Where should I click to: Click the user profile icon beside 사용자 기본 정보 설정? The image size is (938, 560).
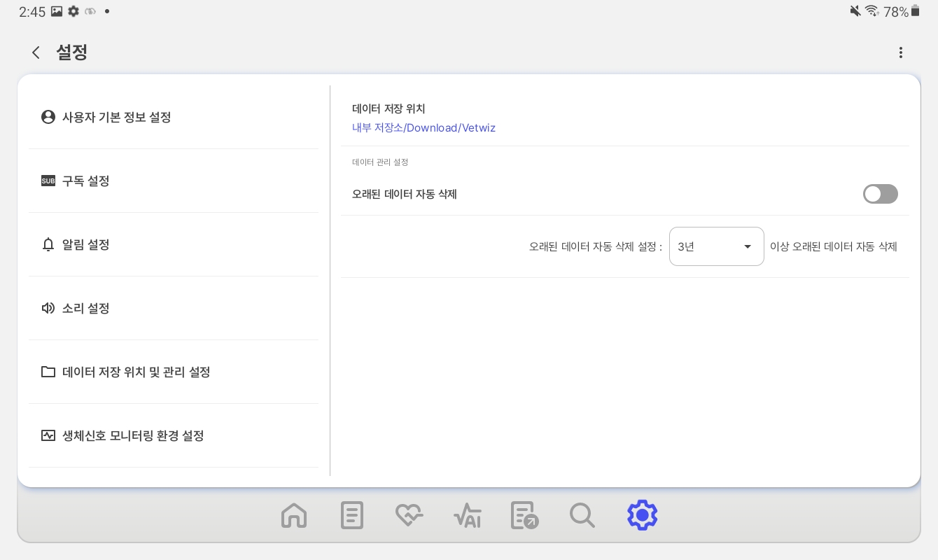click(48, 117)
